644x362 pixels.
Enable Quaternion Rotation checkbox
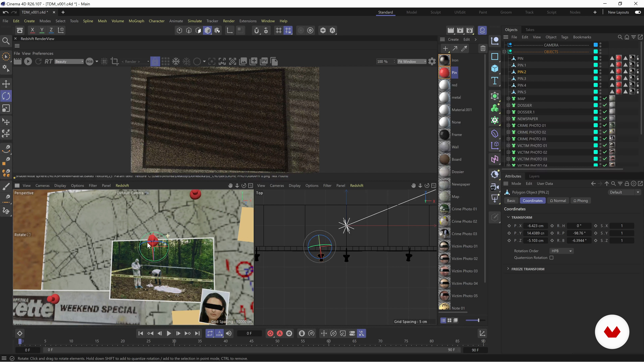tap(551, 258)
